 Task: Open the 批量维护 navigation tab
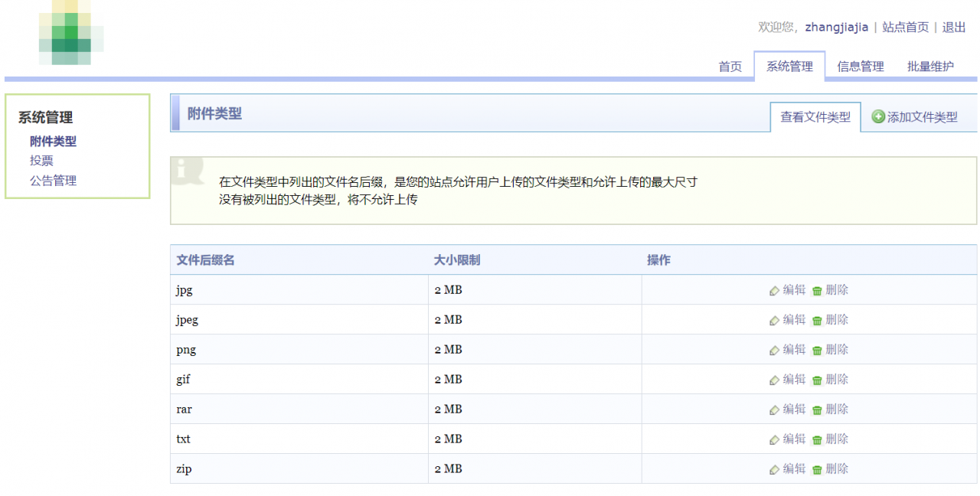pos(930,67)
